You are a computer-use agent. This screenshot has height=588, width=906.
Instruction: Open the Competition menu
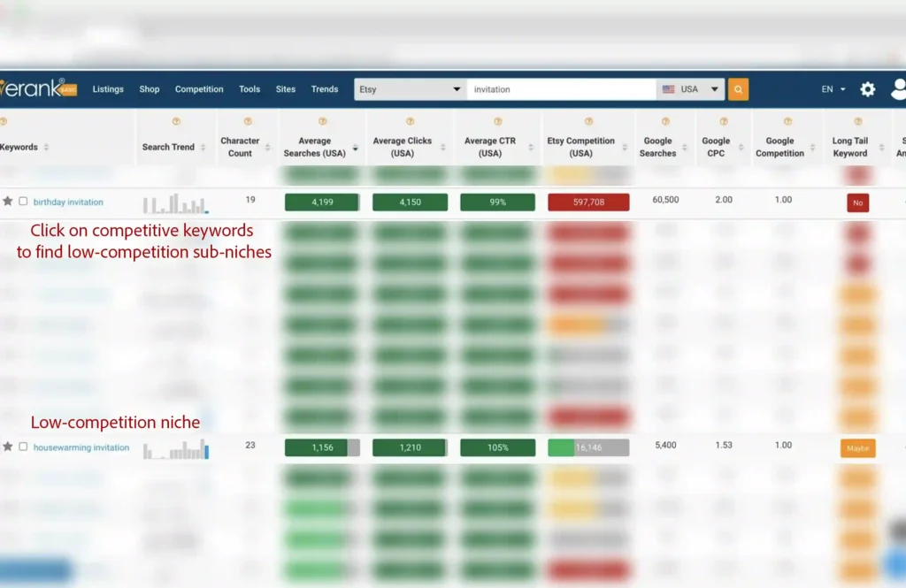(x=199, y=89)
